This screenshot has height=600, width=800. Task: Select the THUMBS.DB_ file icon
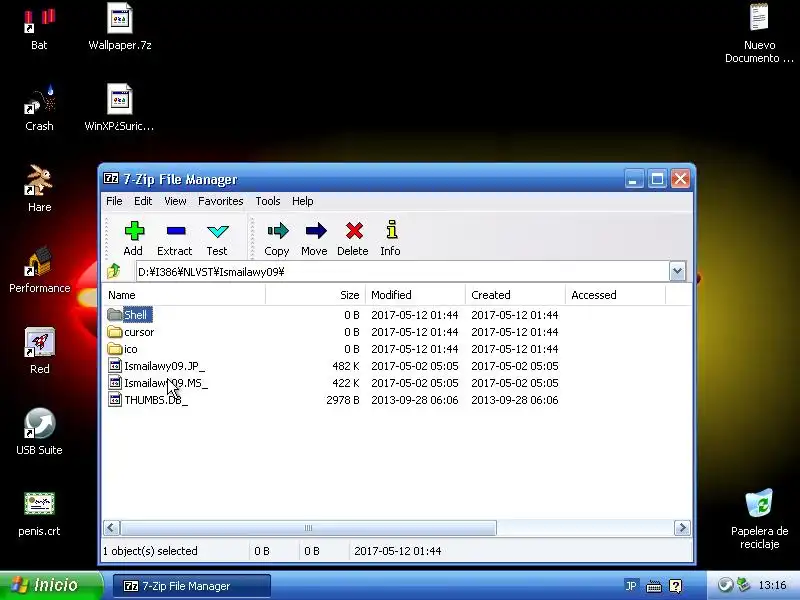(115, 399)
